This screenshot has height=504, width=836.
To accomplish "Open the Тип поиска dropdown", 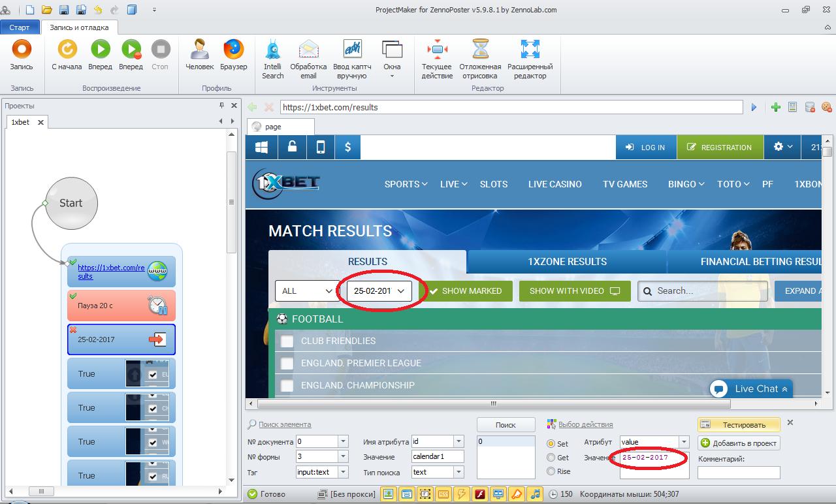I will pyautogui.click(x=458, y=472).
